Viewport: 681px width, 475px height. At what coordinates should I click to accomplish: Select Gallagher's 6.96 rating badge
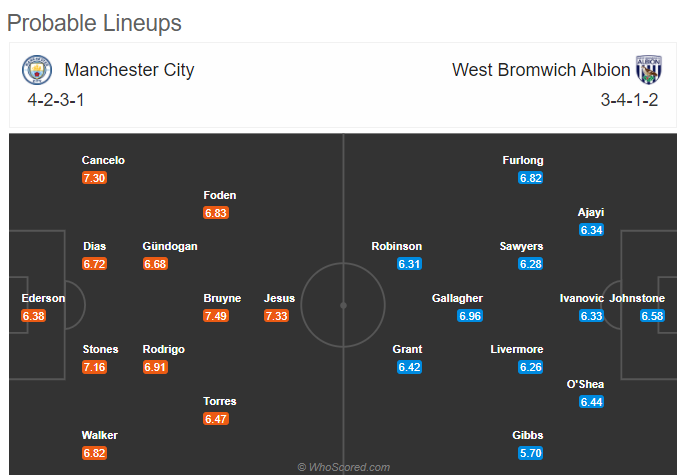point(470,316)
